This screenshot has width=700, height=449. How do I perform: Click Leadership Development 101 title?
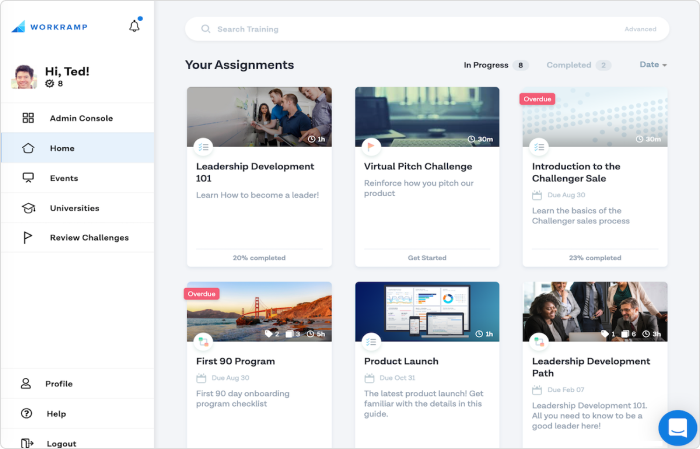point(255,172)
